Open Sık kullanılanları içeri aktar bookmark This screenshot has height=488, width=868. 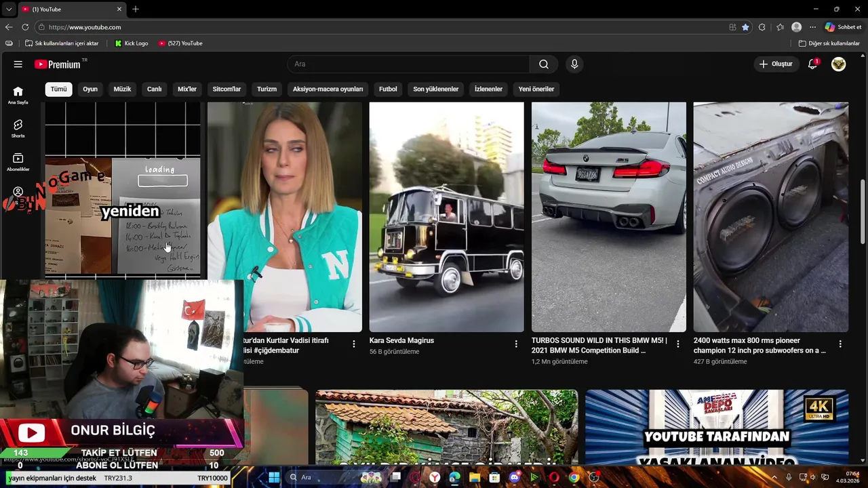(x=62, y=43)
